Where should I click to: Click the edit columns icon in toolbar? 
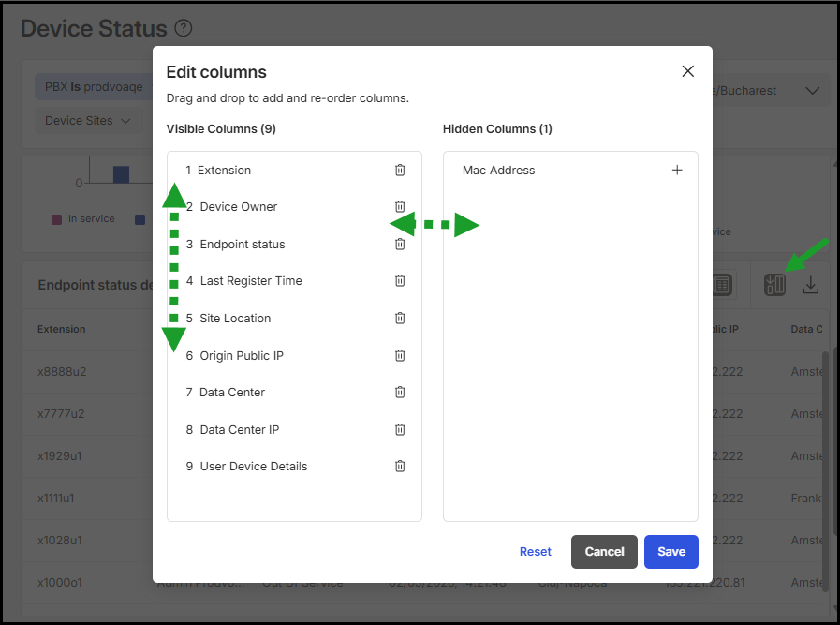[774, 285]
